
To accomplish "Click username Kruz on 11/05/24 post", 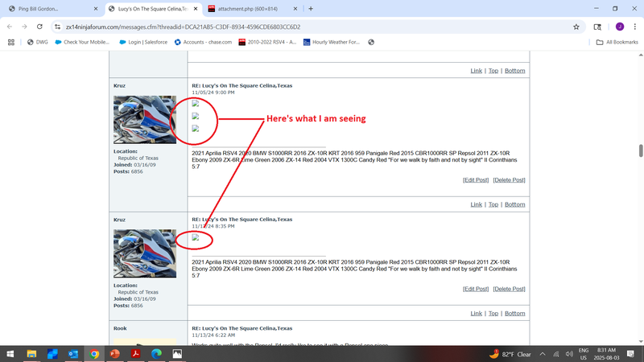I will (x=119, y=86).
